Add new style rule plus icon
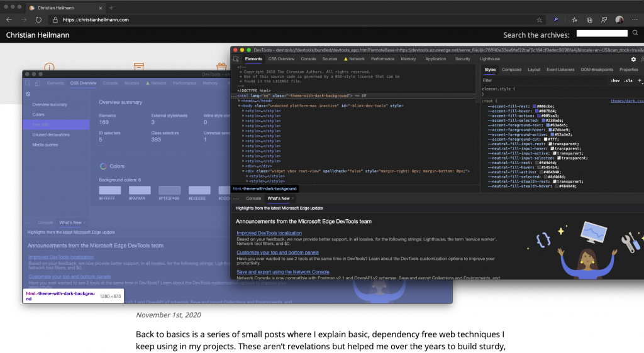This screenshot has height=353, width=644. pyautogui.click(x=640, y=81)
